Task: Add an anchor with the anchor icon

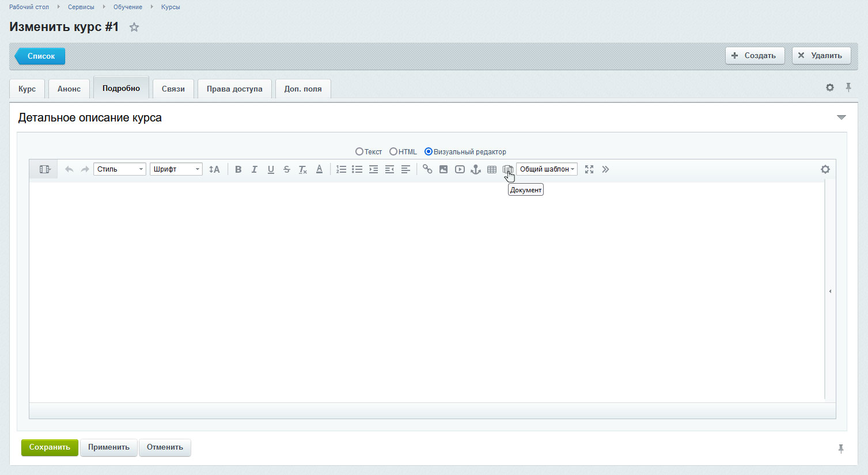Action: click(476, 169)
